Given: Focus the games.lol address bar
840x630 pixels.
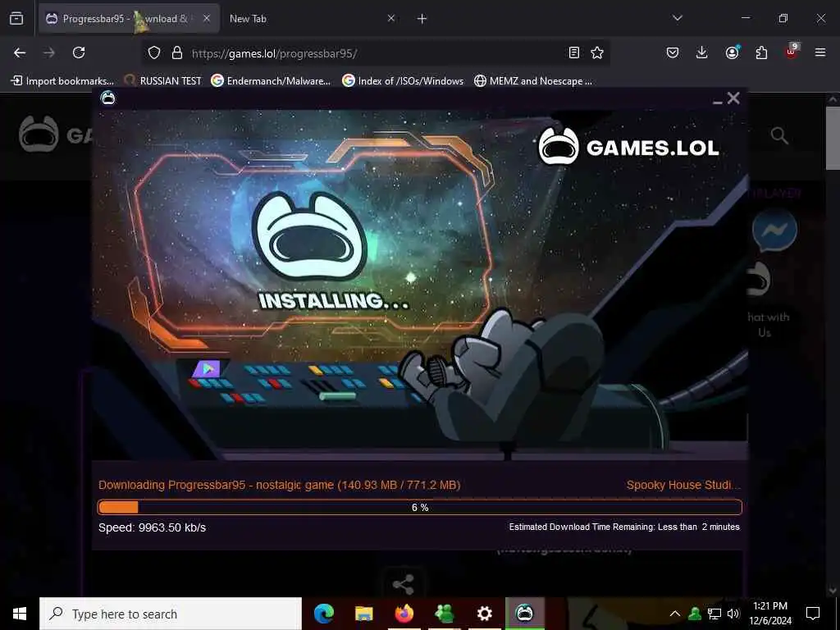Looking at the screenshot, I should (x=375, y=53).
